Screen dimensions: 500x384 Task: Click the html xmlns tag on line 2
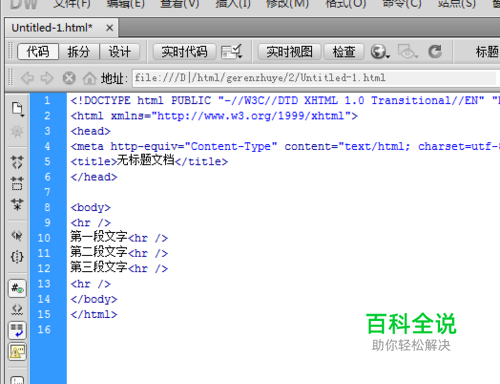(214, 116)
